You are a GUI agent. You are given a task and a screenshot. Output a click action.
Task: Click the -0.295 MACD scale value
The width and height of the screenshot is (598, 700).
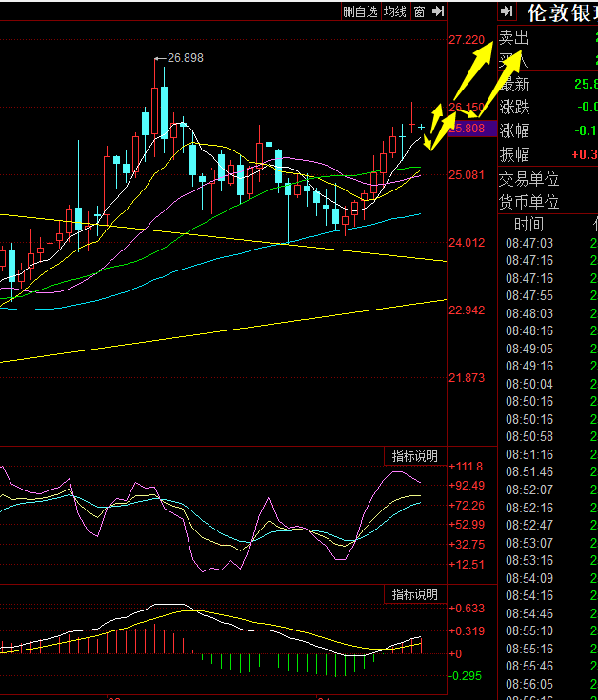coord(465,676)
